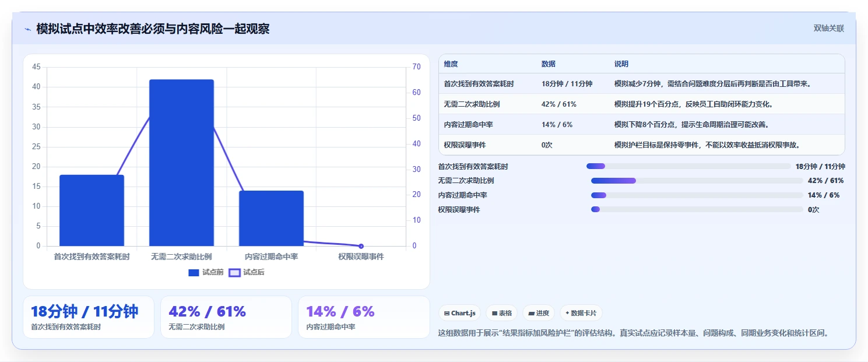Click the 表格 tag chip
This screenshot has width=868, height=362.
tap(501, 313)
